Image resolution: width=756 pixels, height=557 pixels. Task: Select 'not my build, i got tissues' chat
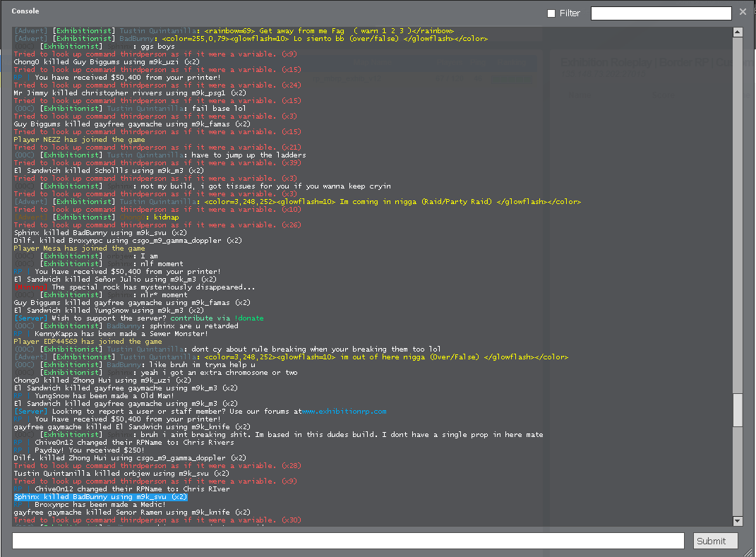tap(202, 186)
